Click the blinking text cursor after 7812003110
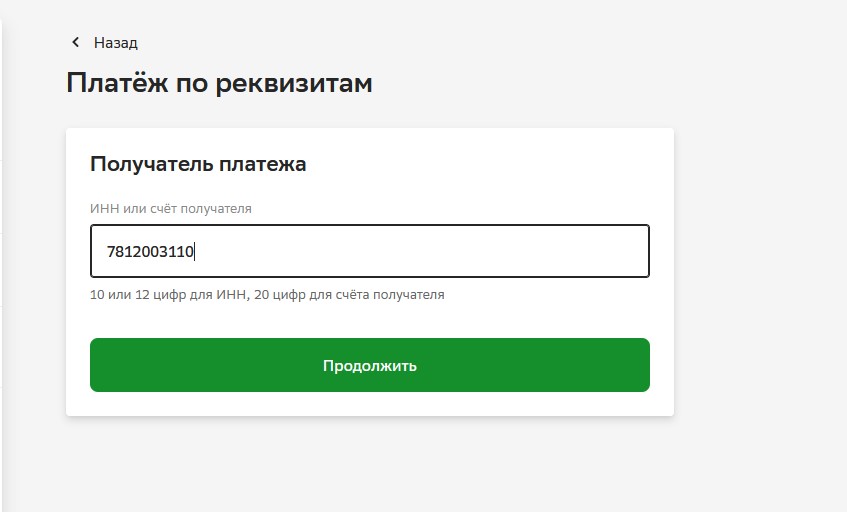 pos(195,252)
